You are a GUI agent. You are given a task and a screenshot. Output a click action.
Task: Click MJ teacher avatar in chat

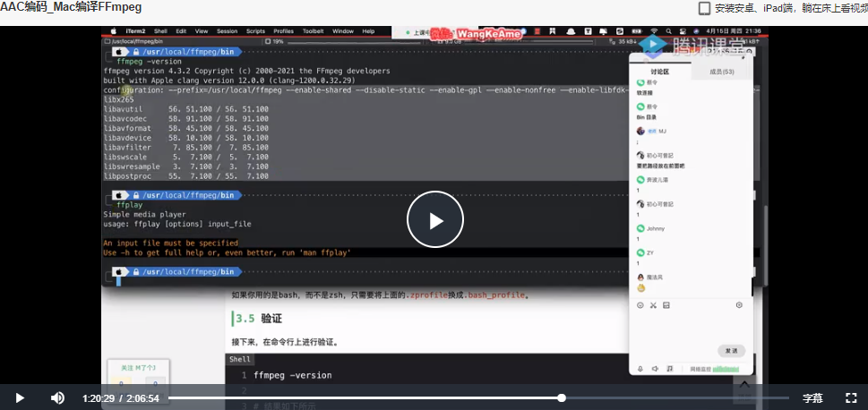click(x=641, y=131)
